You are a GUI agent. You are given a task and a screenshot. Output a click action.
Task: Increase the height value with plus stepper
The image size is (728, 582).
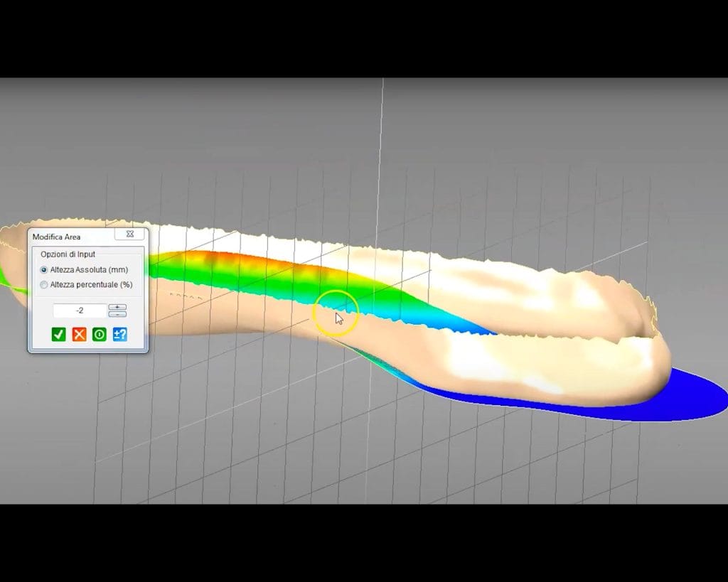(117, 307)
